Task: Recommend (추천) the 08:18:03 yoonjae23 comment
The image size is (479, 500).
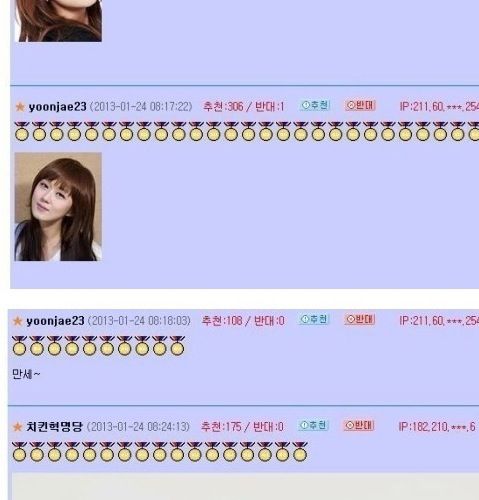Action: [x=314, y=319]
